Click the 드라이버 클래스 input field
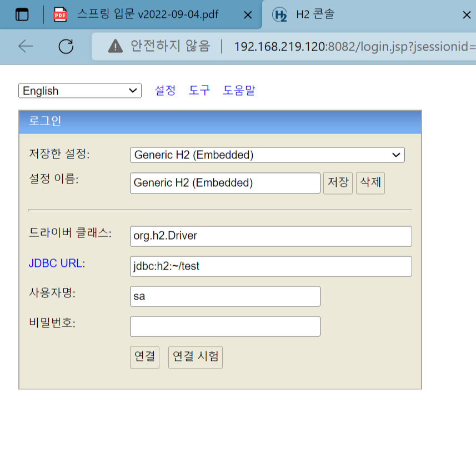 click(x=271, y=236)
